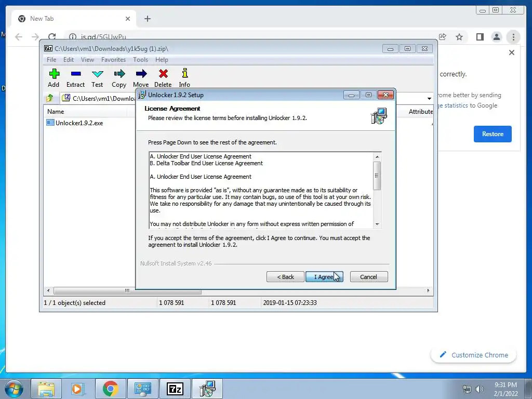
Task: Cancel the Unlocker setup
Action: (x=369, y=277)
